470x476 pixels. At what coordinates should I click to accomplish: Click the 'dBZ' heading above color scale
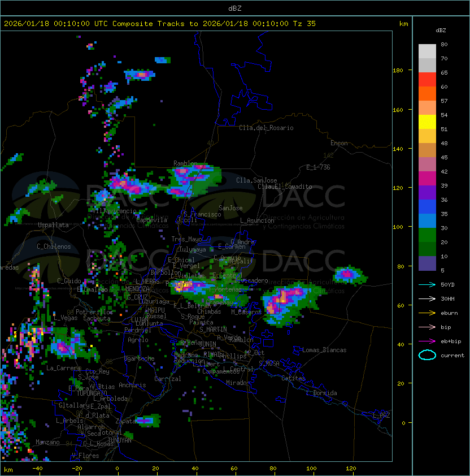click(x=441, y=31)
